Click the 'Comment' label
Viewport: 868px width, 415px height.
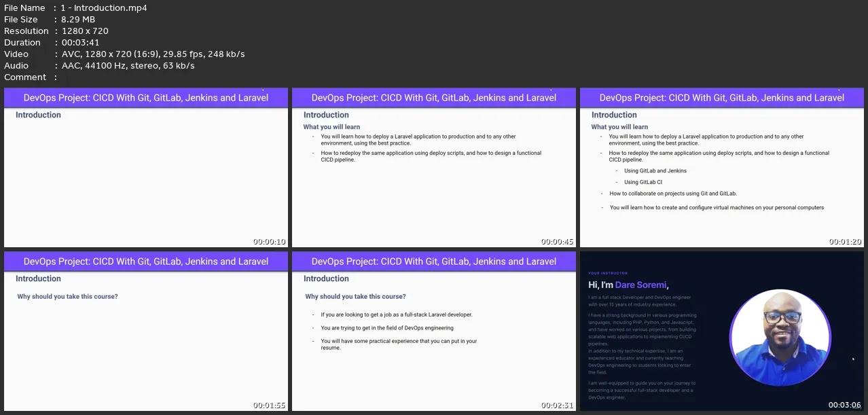point(25,77)
